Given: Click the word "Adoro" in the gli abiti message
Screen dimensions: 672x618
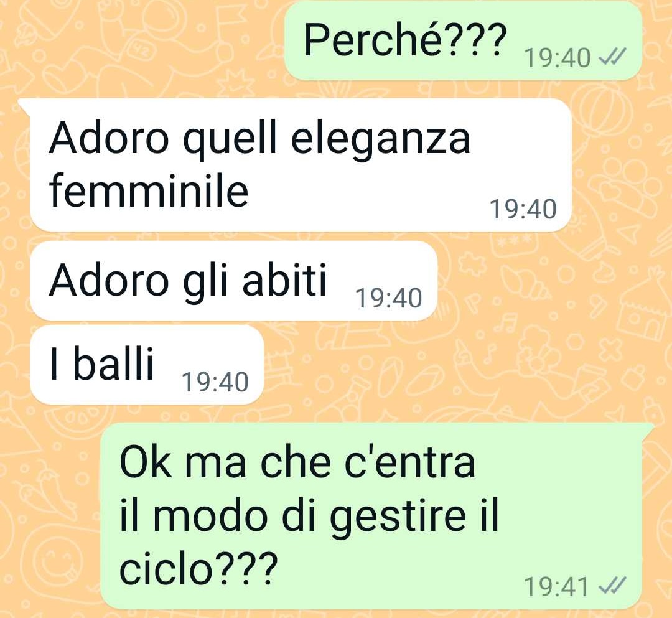Looking at the screenshot, I should point(109,279).
